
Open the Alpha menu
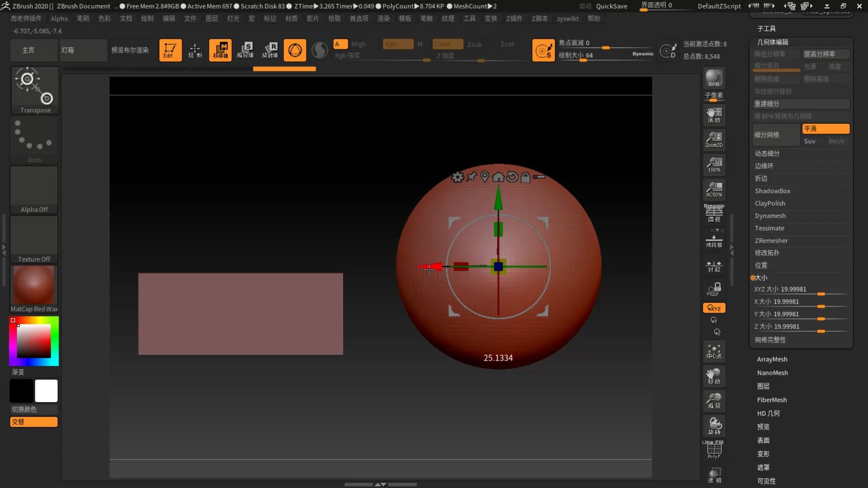[59, 19]
